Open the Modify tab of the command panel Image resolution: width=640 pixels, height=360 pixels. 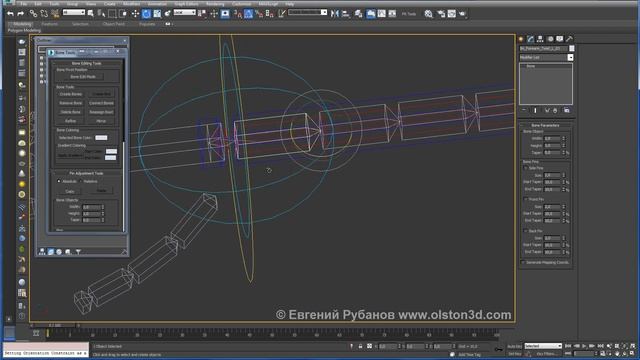point(530,39)
